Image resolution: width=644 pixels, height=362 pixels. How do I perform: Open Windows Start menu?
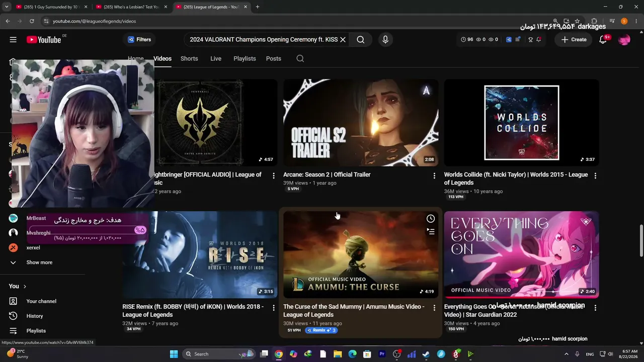[174, 354]
